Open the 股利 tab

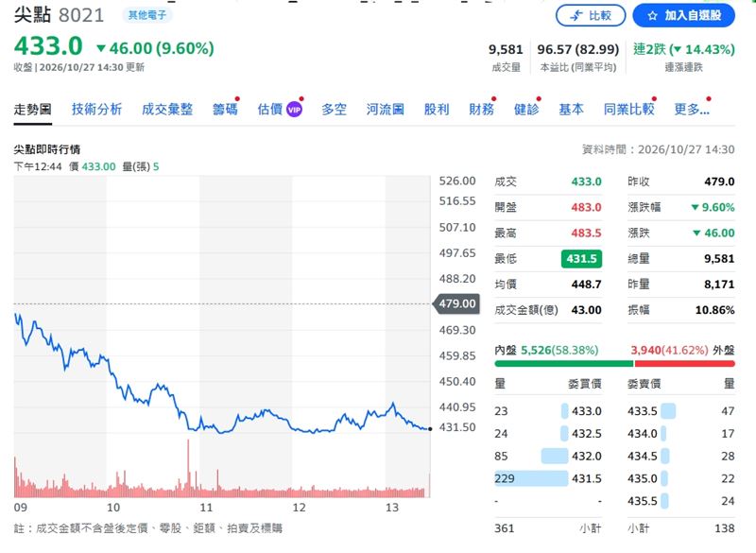437,110
